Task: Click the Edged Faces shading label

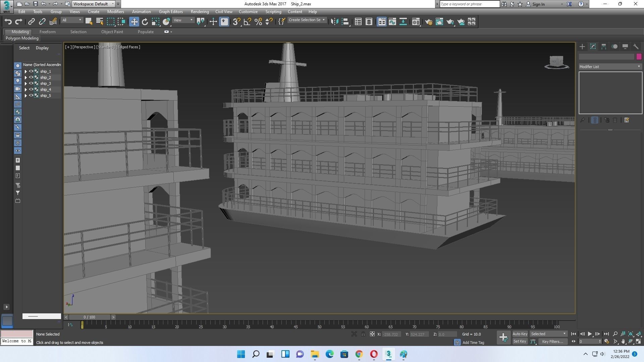Action: (128, 47)
